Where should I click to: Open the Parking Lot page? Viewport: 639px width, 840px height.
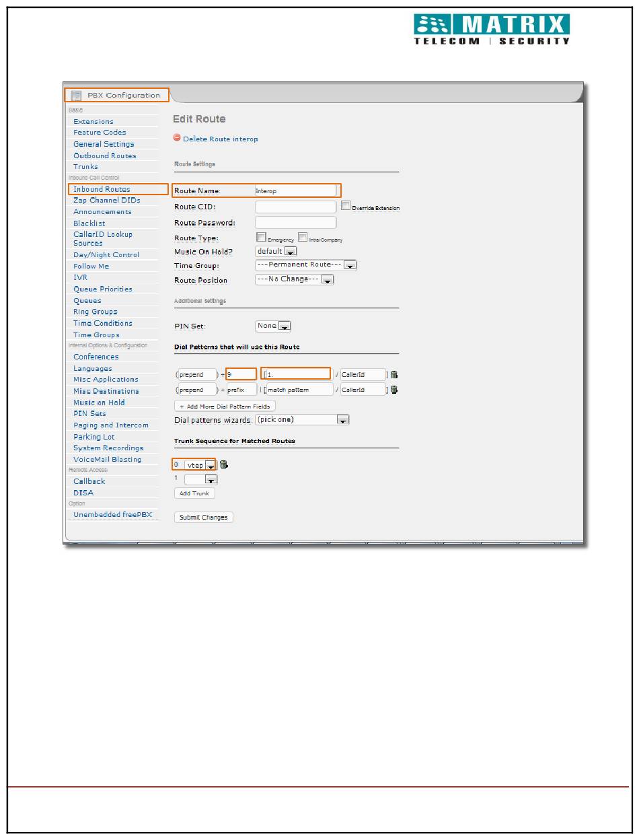94,438
